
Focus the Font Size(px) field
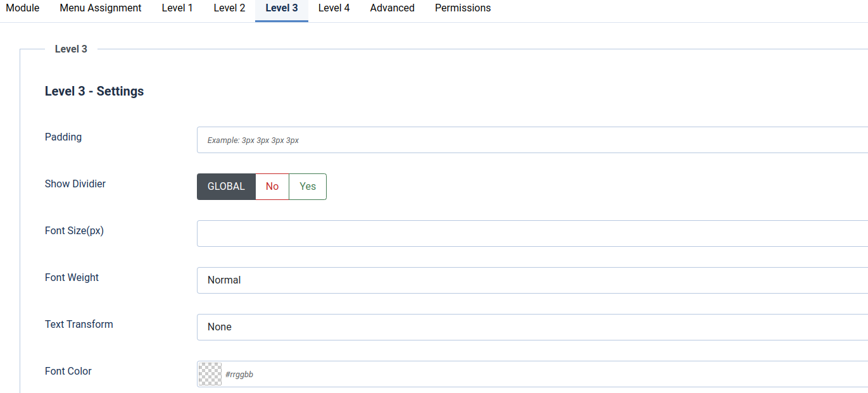[x=532, y=234]
